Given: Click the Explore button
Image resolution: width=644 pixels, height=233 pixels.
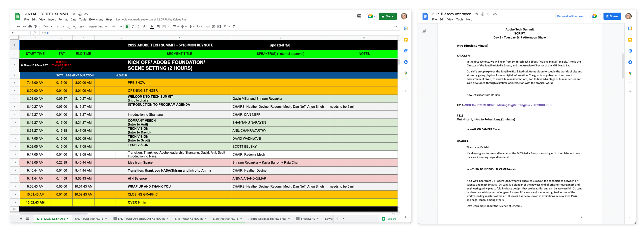Looking at the screenshot, I should [x=389, y=219].
